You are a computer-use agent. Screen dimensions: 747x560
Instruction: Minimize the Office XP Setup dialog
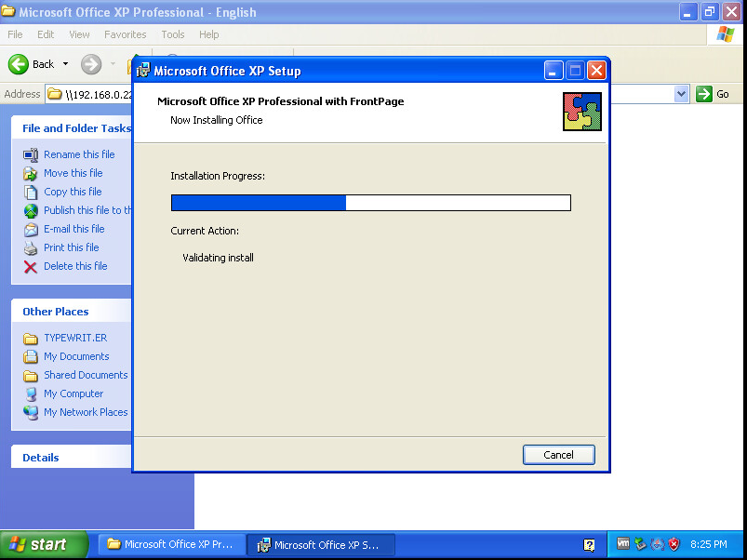coord(554,71)
